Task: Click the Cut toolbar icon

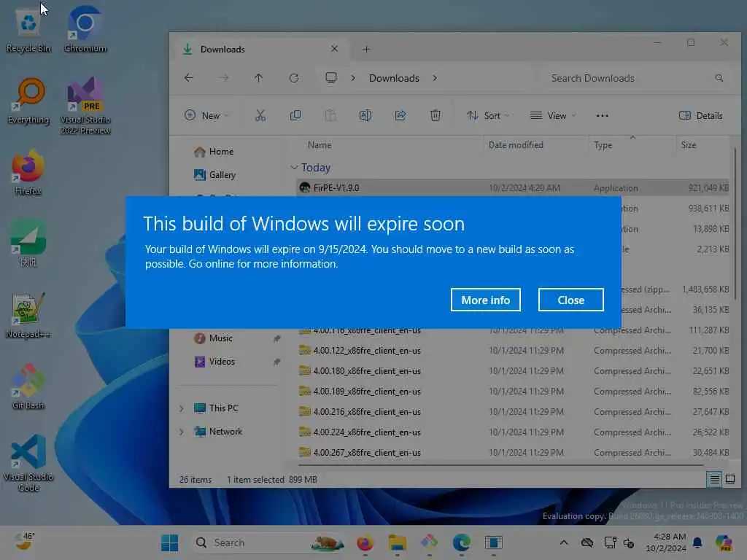Action: click(x=260, y=115)
